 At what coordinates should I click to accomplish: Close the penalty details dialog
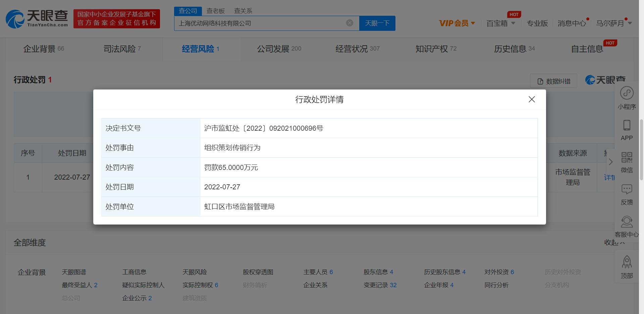[x=532, y=99]
